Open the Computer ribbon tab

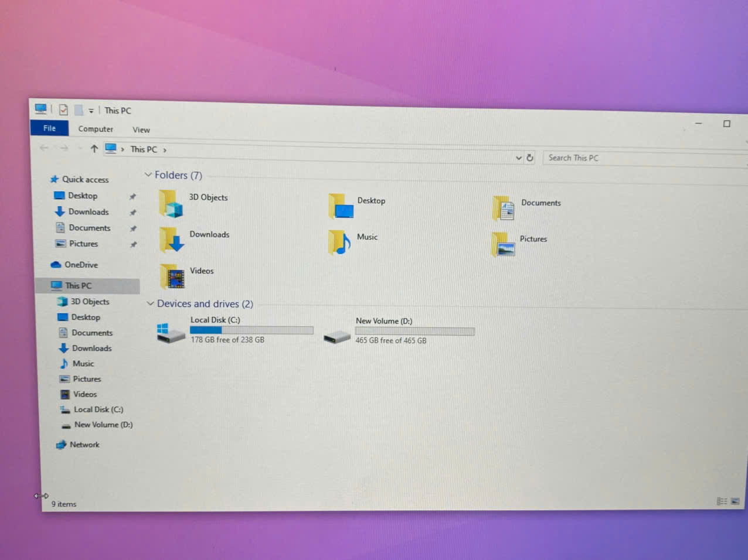point(96,129)
